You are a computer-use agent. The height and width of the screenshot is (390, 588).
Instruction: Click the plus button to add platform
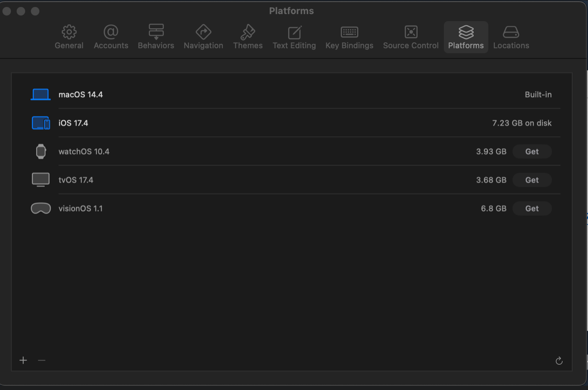23,361
